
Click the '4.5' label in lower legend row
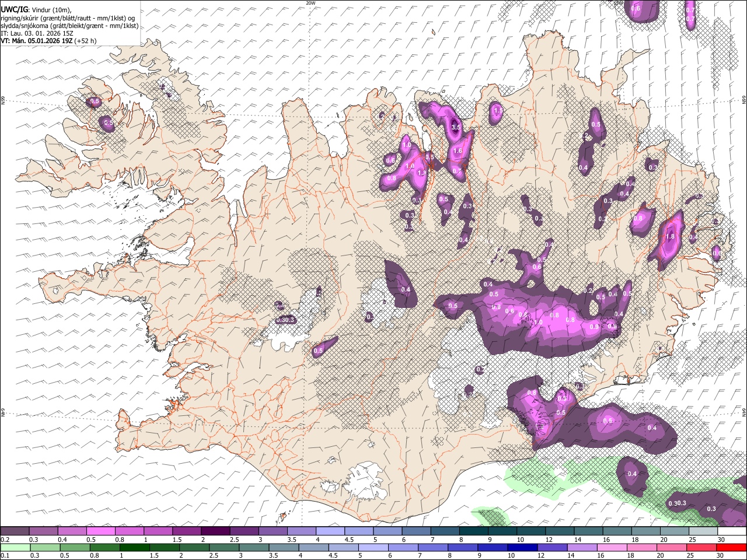(x=334, y=555)
